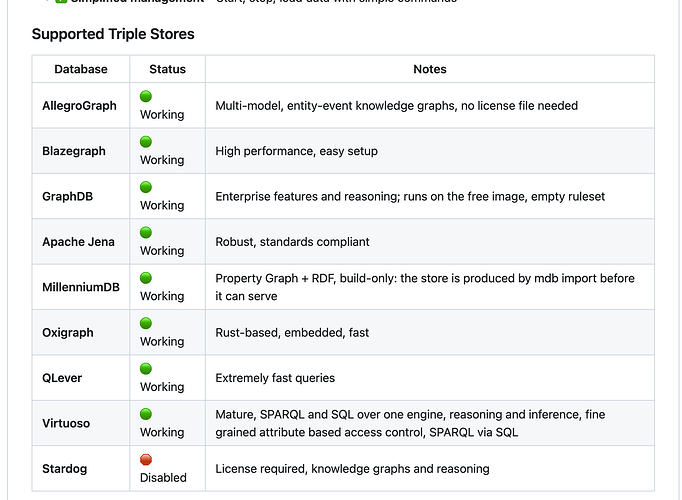Click 'Working' text in GraphDB row
The width and height of the screenshot is (682, 500).
(x=162, y=205)
